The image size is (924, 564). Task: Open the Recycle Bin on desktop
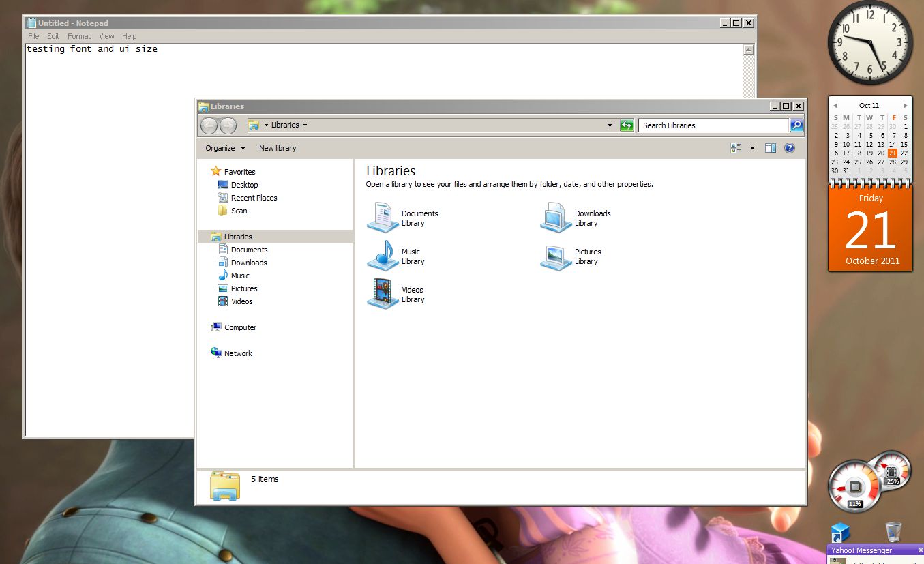[x=893, y=531]
